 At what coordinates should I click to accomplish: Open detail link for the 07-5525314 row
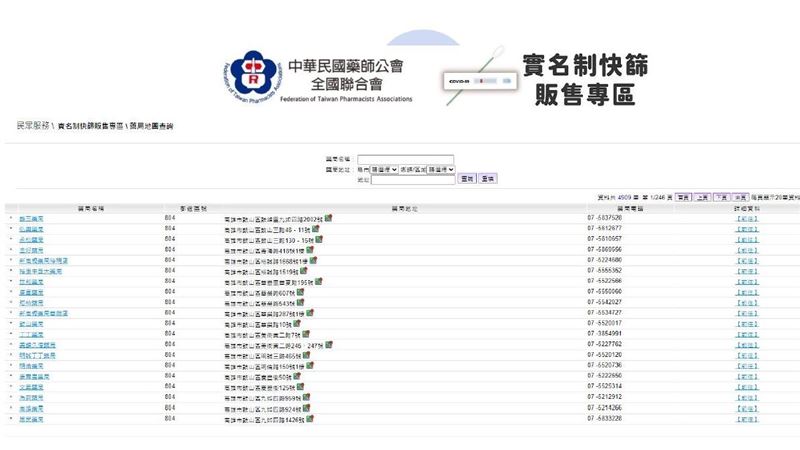(747, 387)
